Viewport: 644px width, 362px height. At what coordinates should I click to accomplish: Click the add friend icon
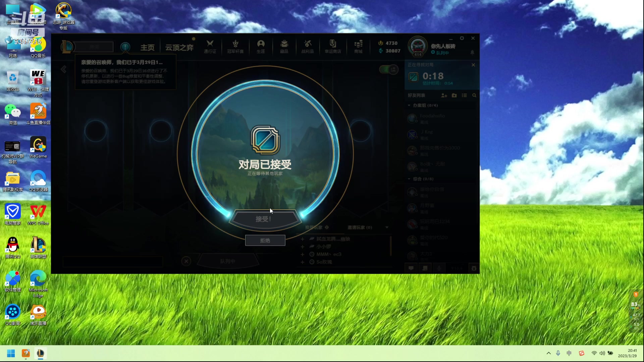coord(444,96)
